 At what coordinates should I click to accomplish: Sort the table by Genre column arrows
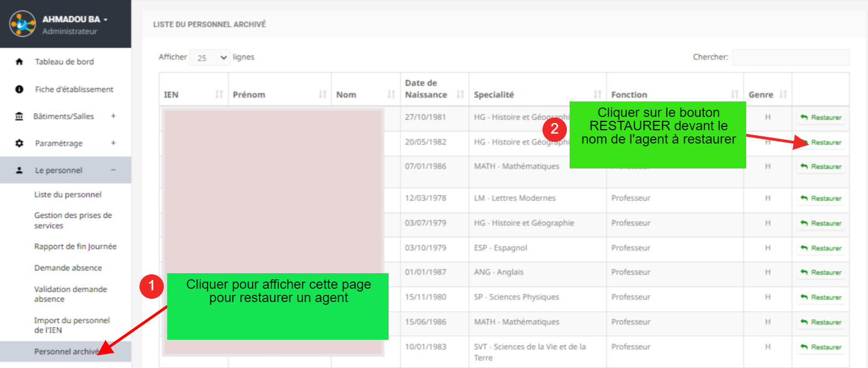pyautogui.click(x=783, y=95)
